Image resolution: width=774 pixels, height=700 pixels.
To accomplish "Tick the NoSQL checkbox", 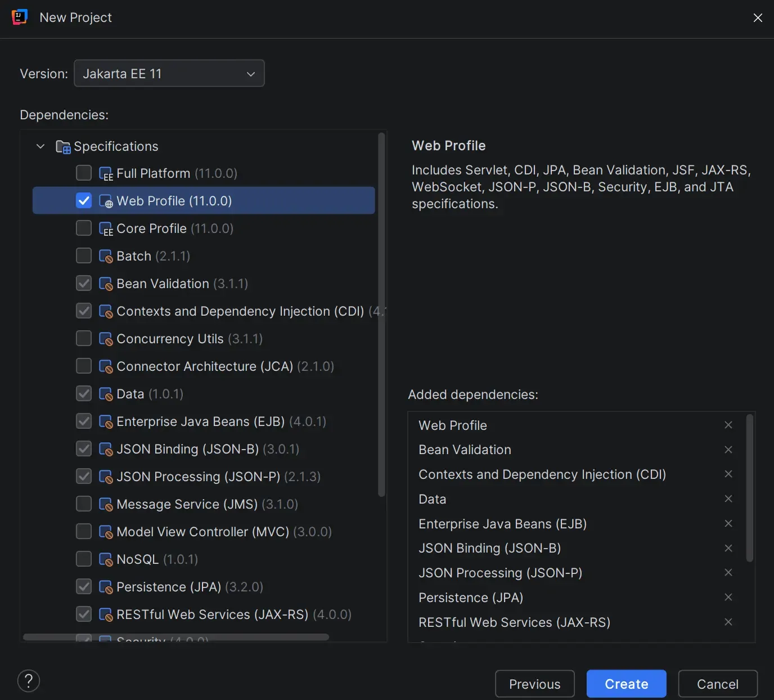I will click(84, 559).
